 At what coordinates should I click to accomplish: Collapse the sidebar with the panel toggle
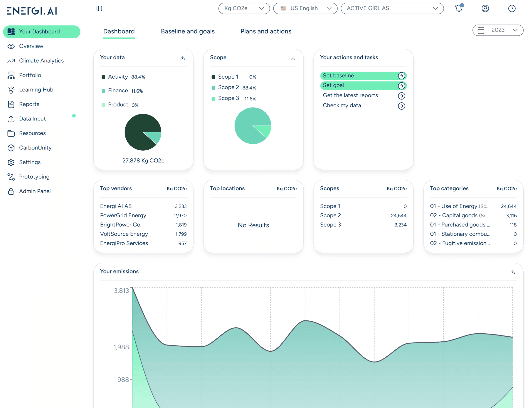[99, 8]
